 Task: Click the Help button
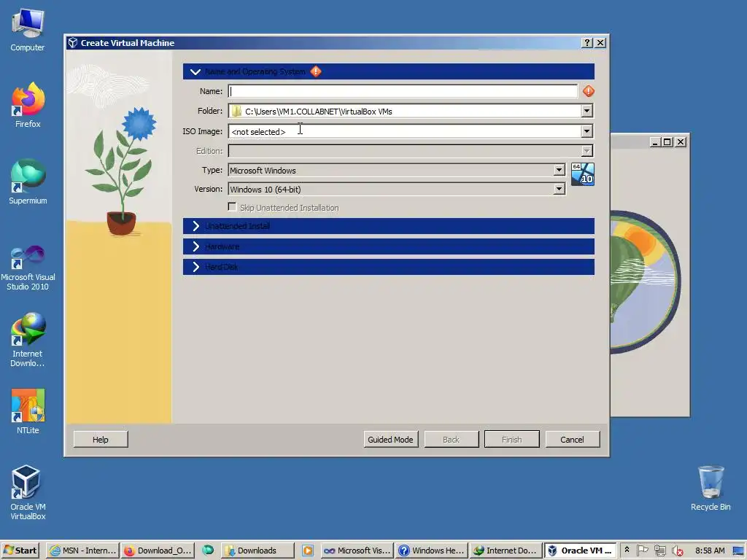[x=101, y=439]
